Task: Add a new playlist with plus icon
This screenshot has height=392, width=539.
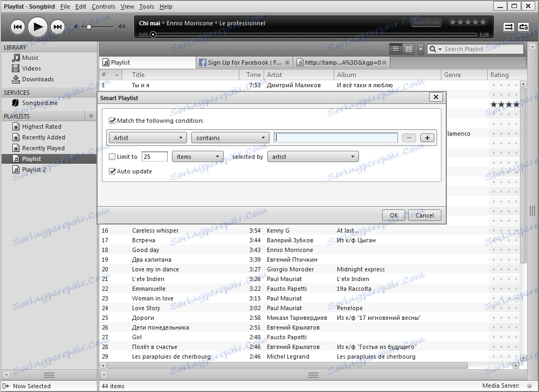Action: click(91, 116)
